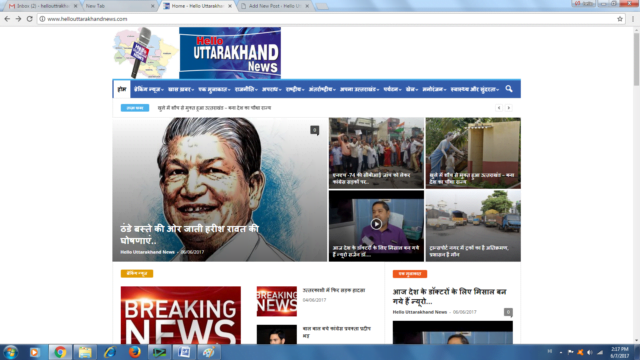Viewport: 640px width, 360px height.
Task: Click the page vertical scrollbar thumb
Action: 636,59
